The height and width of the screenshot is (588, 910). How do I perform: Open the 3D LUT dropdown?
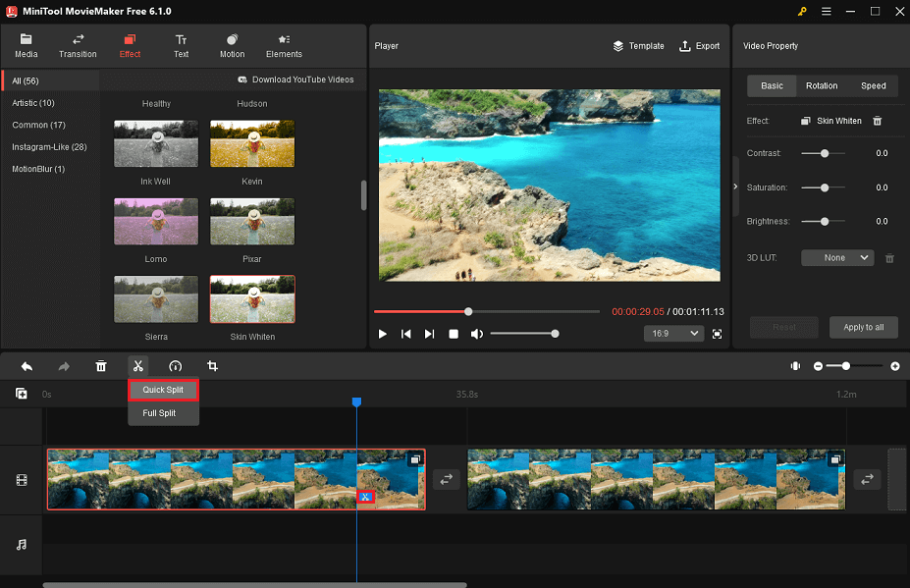(x=837, y=258)
